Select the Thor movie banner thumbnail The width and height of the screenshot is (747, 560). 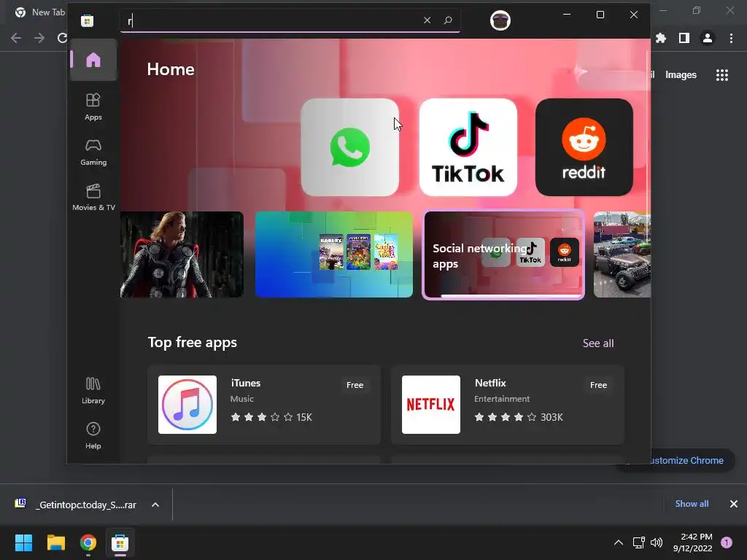coord(182,254)
